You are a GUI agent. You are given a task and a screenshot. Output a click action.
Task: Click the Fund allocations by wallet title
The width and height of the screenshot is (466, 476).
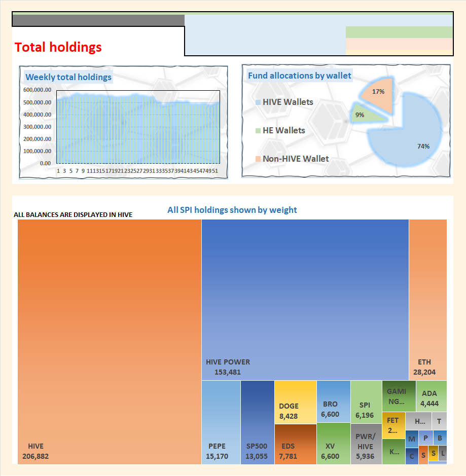click(x=299, y=76)
